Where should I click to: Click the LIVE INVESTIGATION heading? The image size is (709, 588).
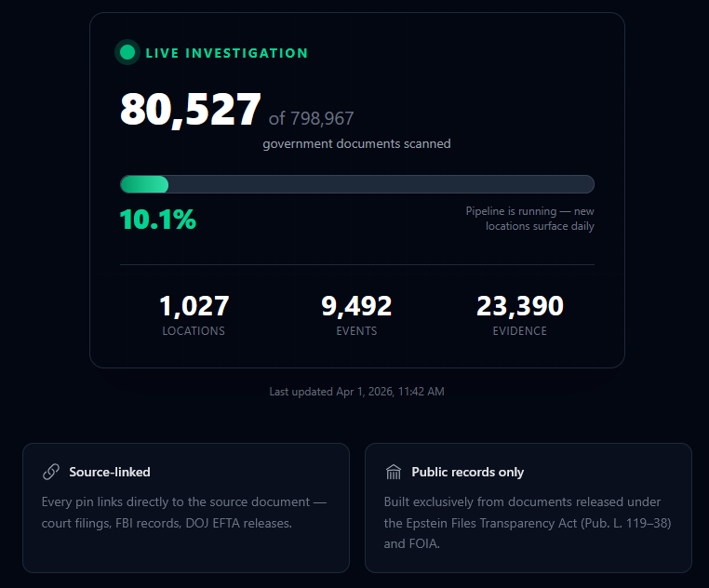click(x=226, y=53)
